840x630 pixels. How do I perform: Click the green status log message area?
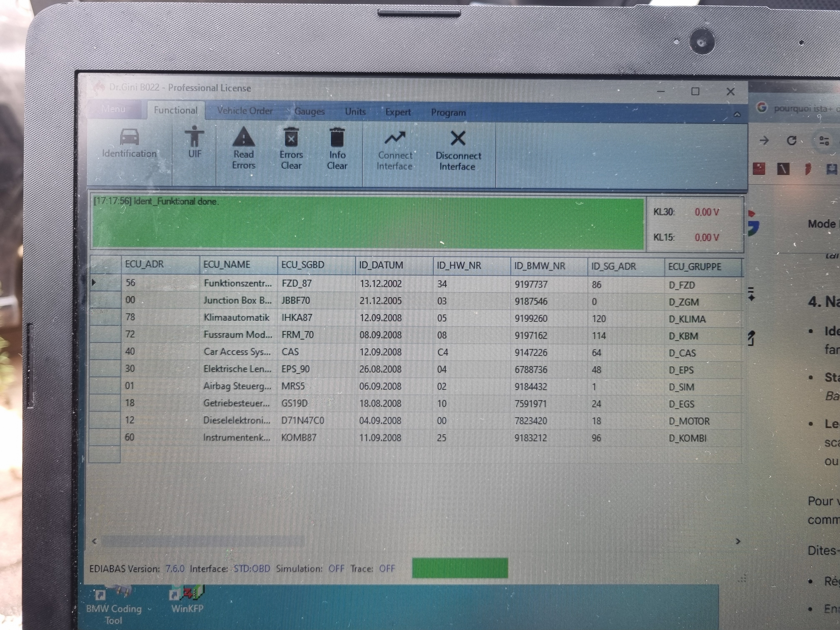coord(367,223)
